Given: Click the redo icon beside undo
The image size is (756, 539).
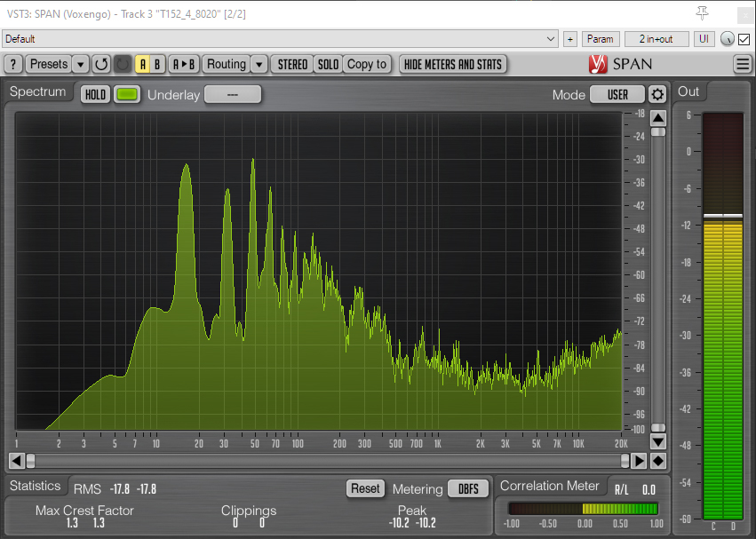Looking at the screenshot, I should click(x=123, y=64).
